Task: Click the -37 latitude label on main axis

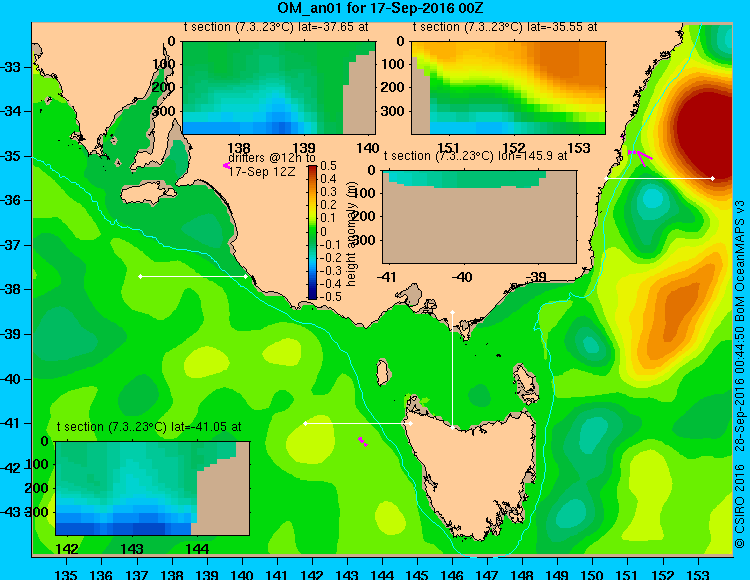Action: [11, 245]
